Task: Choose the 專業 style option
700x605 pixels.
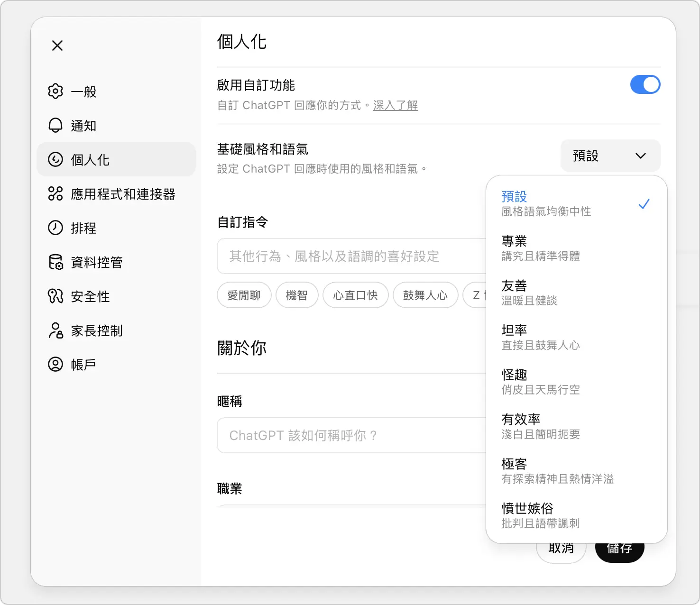Action: pos(576,248)
